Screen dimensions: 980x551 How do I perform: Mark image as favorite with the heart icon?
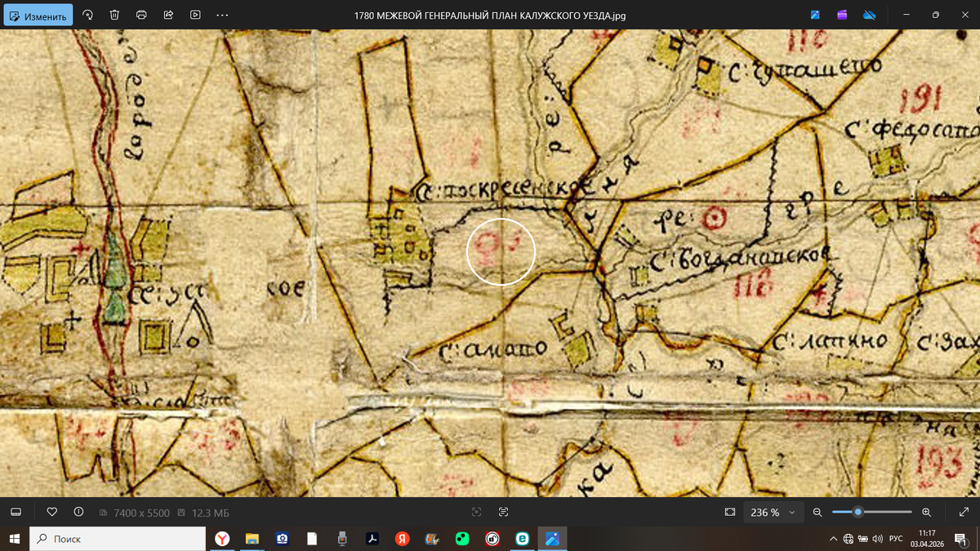(52, 512)
